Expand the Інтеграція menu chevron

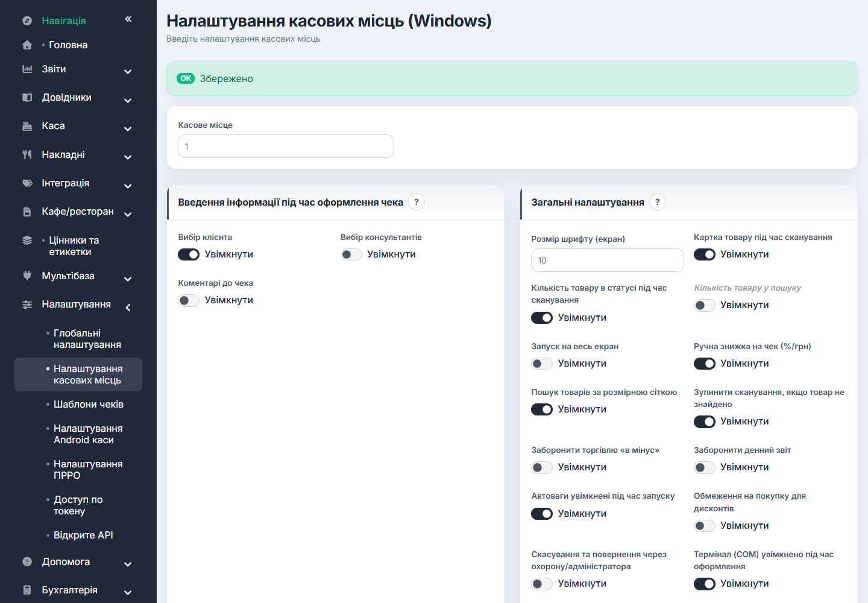pyautogui.click(x=128, y=186)
